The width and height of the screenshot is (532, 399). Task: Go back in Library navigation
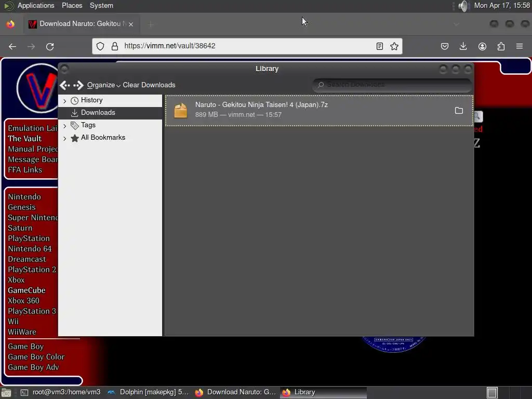pyautogui.click(x=65, y=85)
